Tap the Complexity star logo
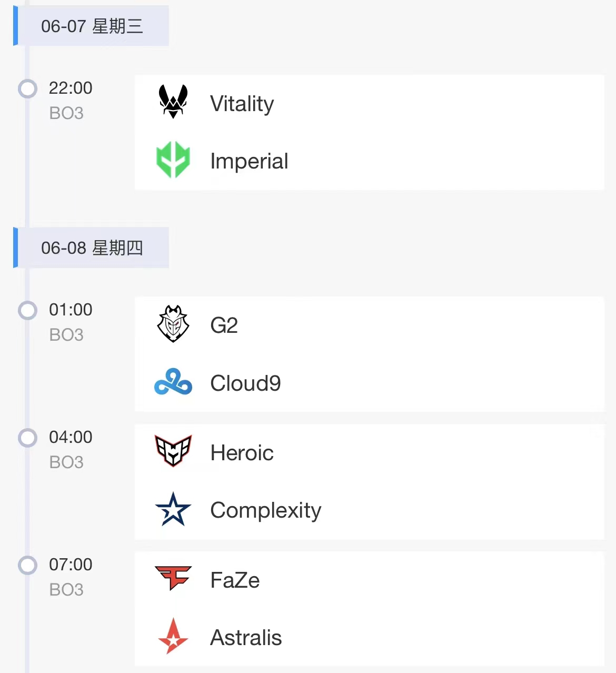The height and width of the screenshot is (673, 616). [173, 509]
